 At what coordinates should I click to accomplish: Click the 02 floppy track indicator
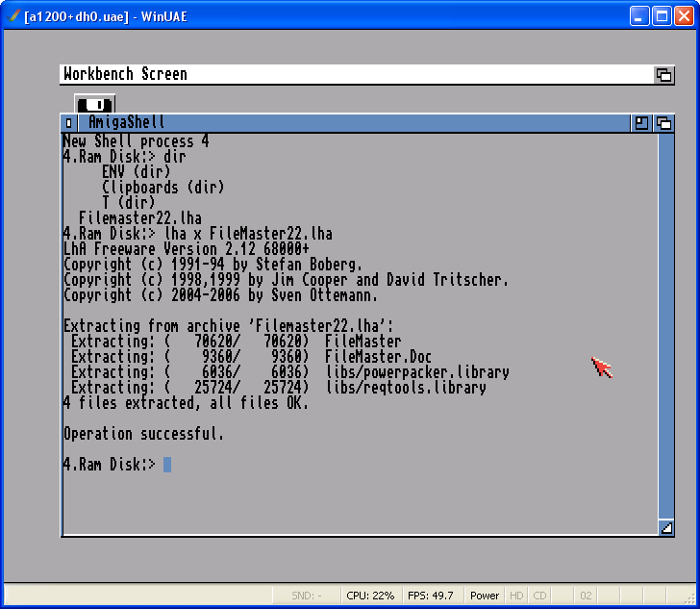(586, 596)
